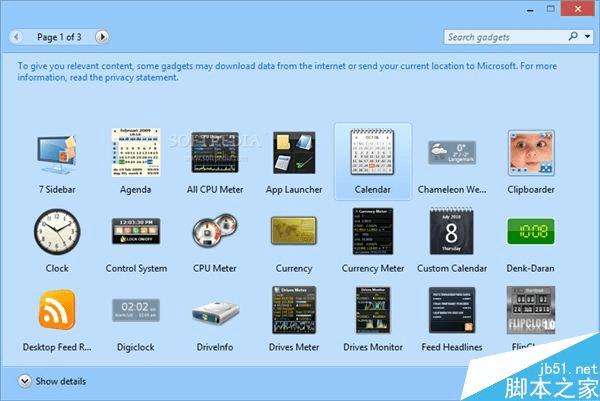Click the search magnifier icon
Viewport: 600px width, 401px height.
pyautogui.click(x=573, y=36)
